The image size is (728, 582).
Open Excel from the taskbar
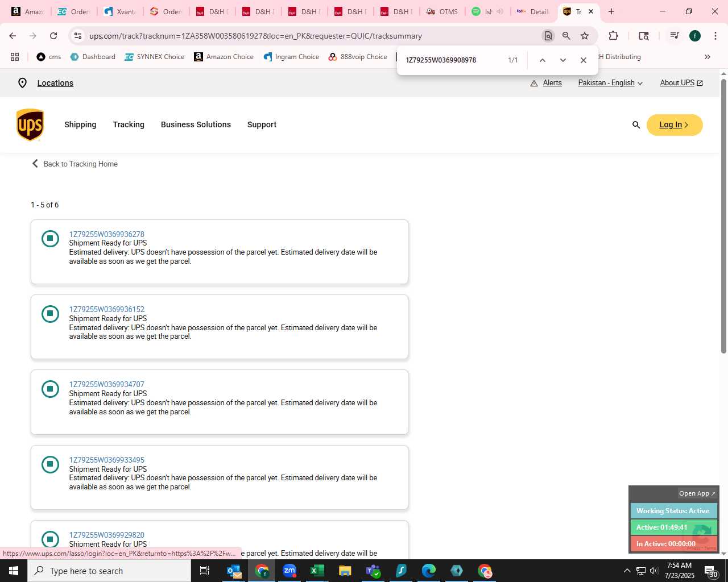pos(317,571)
